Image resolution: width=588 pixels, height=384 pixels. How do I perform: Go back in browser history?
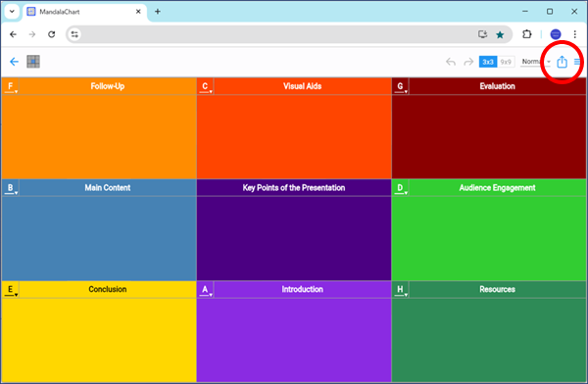pos(13,34)
